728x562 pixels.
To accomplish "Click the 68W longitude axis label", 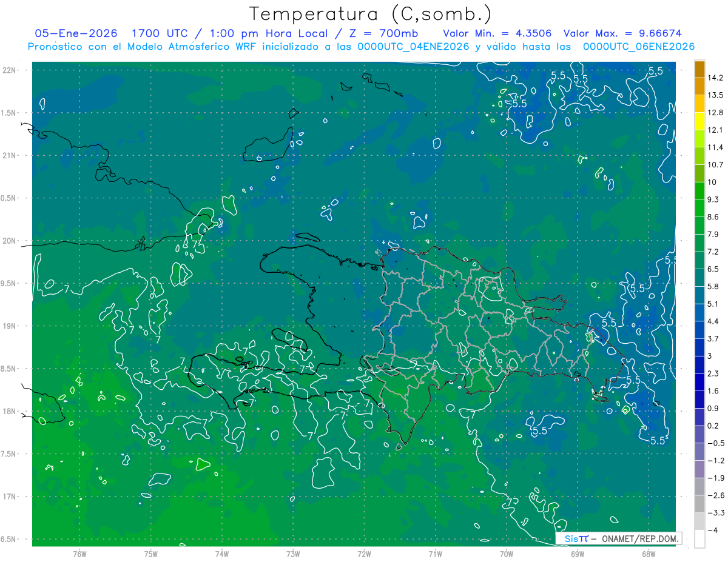I will (649, 555).
